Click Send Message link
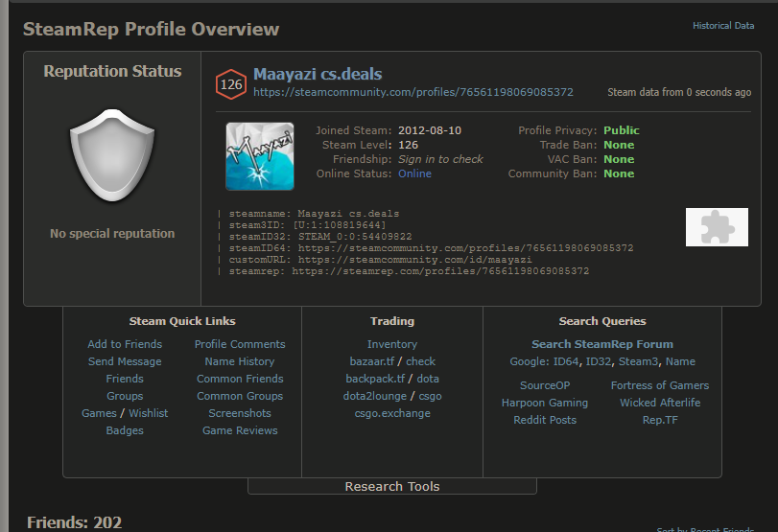Screen dimensions: 778x532 (125, 361)
